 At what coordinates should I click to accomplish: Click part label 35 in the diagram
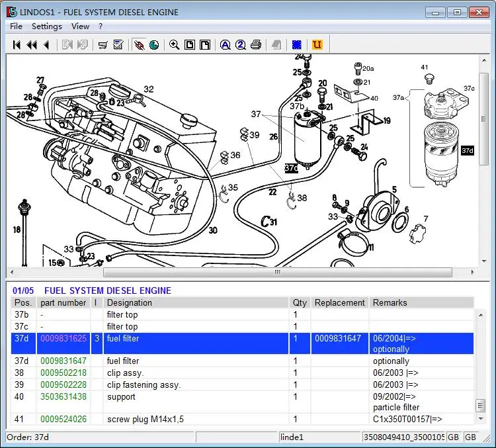[233, 187]
